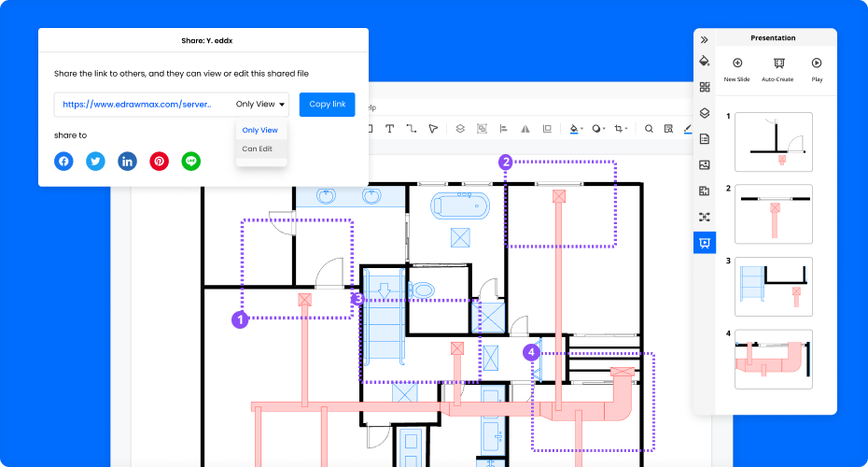868x467 pixels.
Task: Open the Image sidebar panel
Action: click(x=704, y=164)
